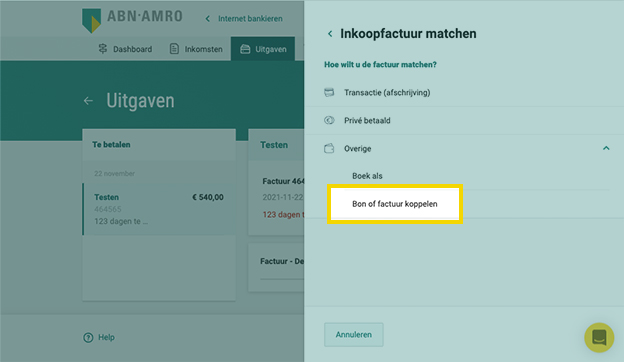Viewport: 624px width, 362px height.
Task: Click the chevron before Internet bankieren
Action: (x=207, y=19)
